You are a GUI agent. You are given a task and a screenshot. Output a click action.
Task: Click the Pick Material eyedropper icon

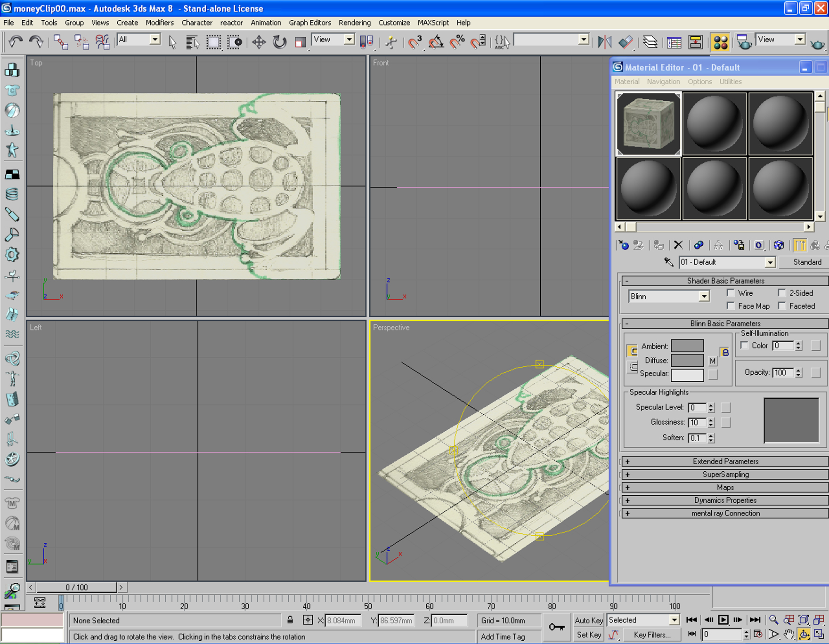pyautogui.click(x=668, y=262)
